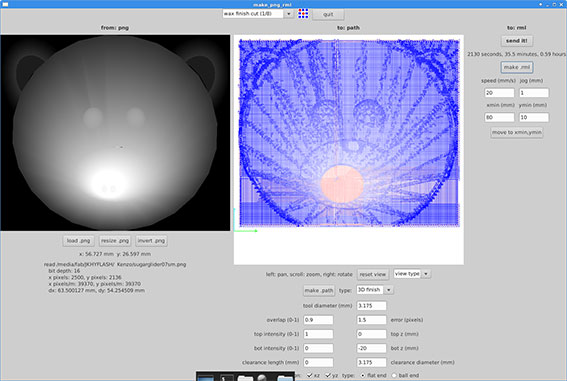Click the reset view button
This screenshot has height=381, width=567.
coord(373,274)
